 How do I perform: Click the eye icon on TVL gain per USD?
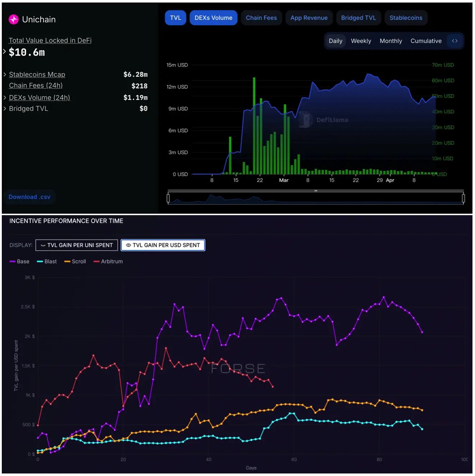(128, 245)
